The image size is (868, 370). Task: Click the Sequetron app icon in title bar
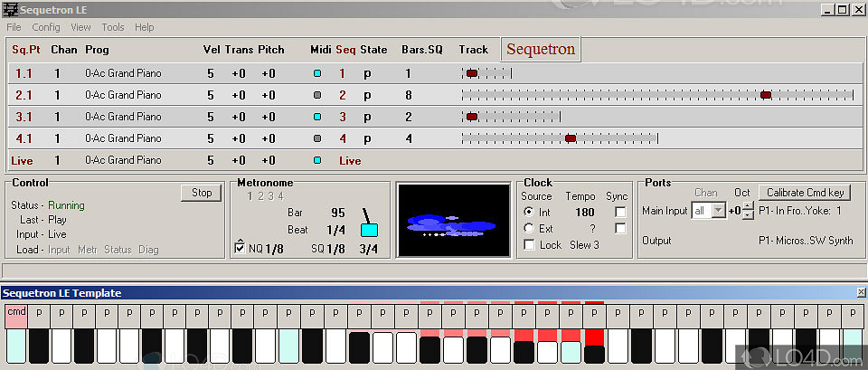click(9, 9)
